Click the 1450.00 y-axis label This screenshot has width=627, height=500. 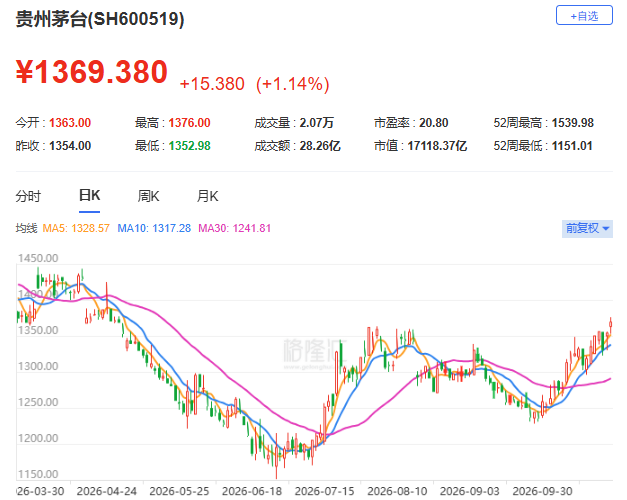point(38,258)
